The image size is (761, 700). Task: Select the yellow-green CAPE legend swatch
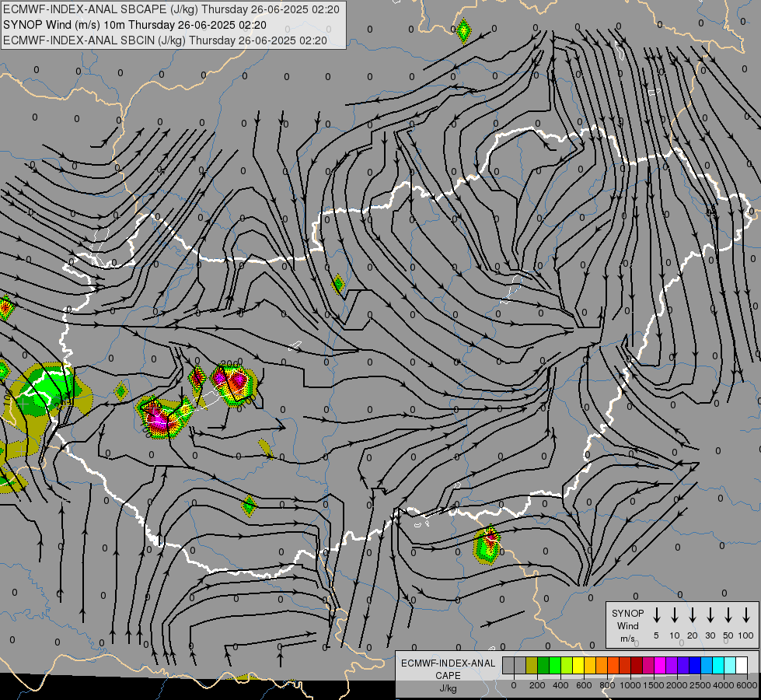click(567, 665)
